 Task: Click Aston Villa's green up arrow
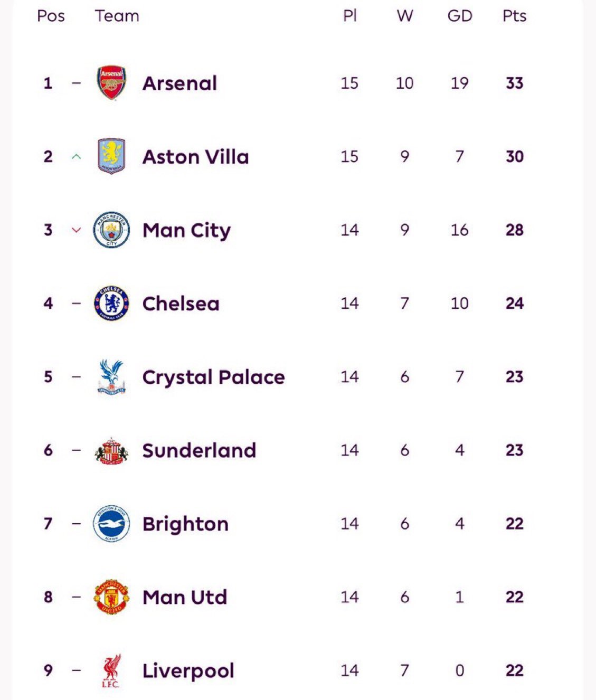[x=77, y=156]
